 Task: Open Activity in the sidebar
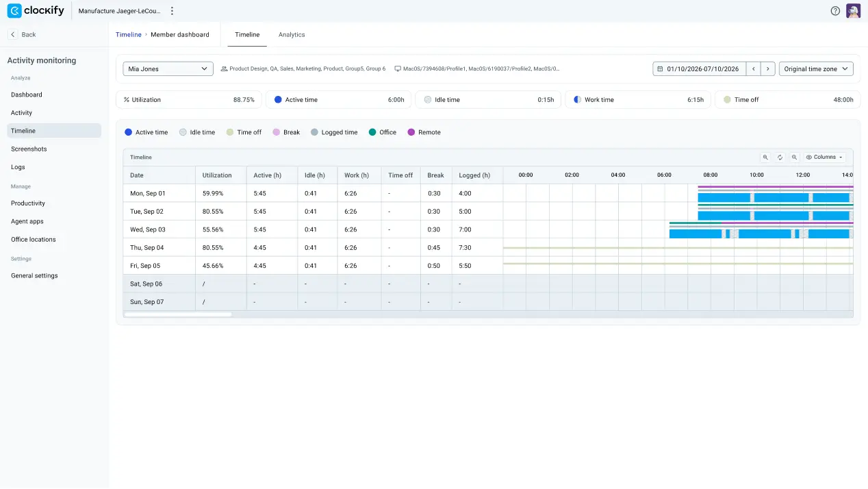[54, 112]
